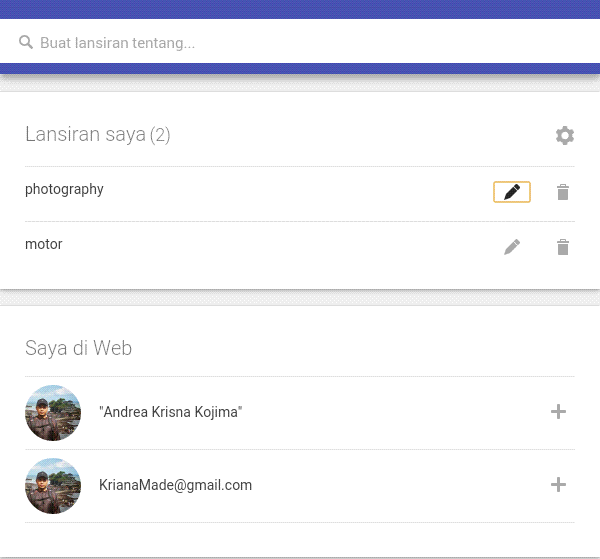This screenshot has width=600, height=559.
Task: Select the KrianaMade@gmail.com suggestion text
Action: coord(175,485)
